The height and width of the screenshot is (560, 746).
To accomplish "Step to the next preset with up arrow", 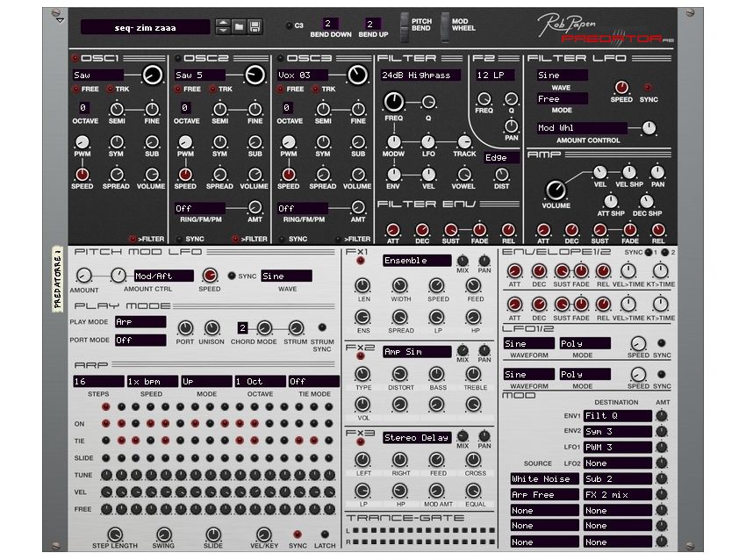I will 223,21.
